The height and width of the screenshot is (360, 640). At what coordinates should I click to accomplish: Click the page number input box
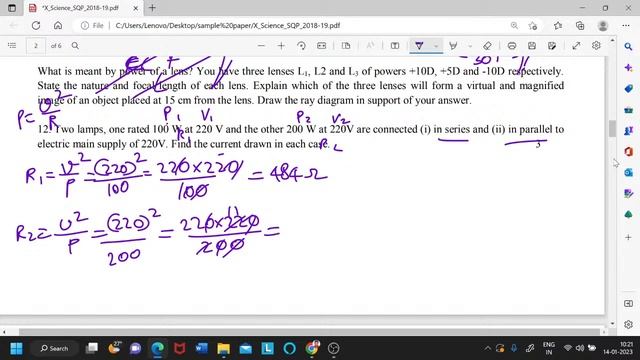click(x=36, y=46)
